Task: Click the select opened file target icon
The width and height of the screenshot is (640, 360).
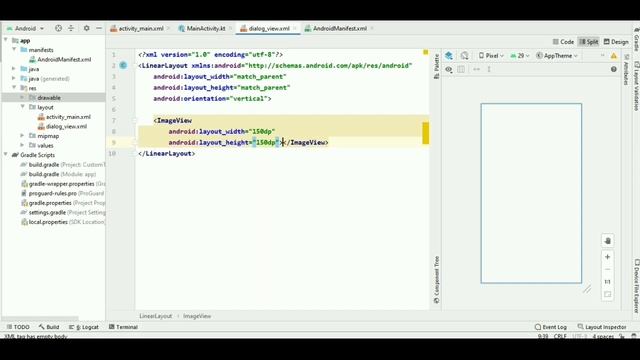Action: coord(58,28)
